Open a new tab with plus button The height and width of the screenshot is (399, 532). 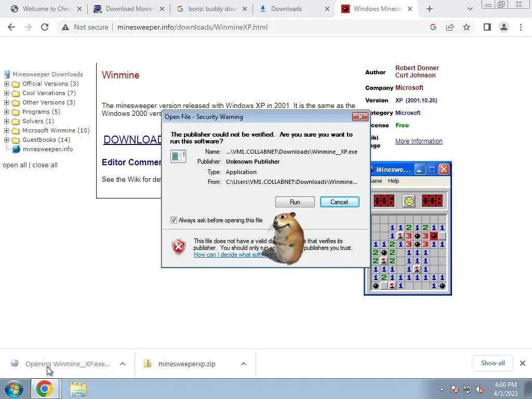pos(430,9)
